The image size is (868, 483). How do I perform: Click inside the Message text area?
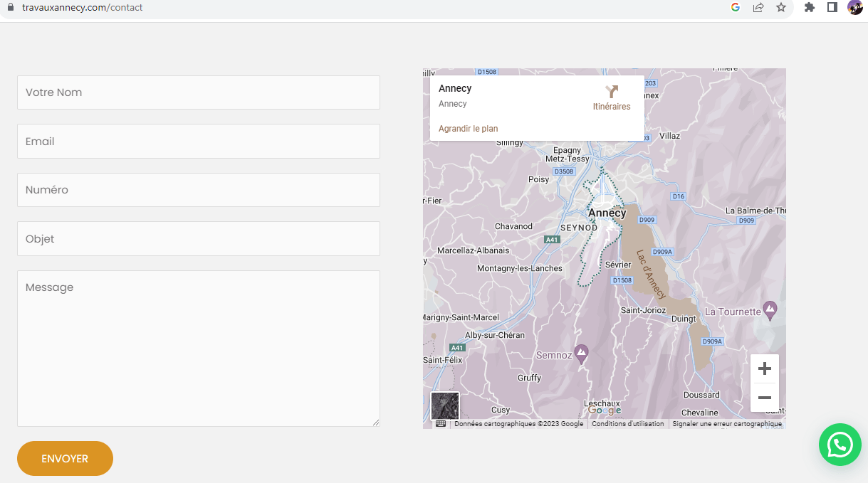point(199,349)
